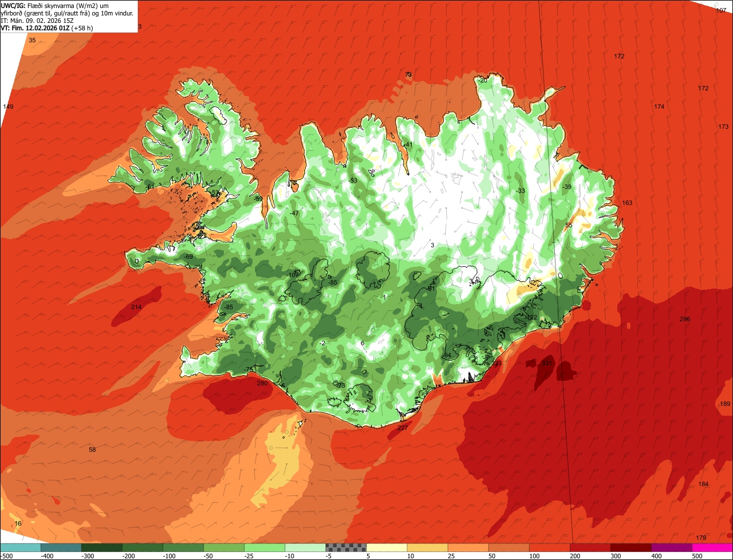The height and width of the screenshot is (560, 733).
Task: Click the flux value 214 in the western bay
Action: point(136,307)
